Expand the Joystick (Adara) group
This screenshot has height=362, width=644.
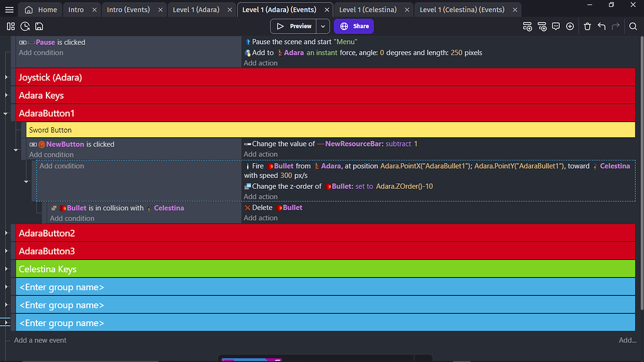click(x=6, y=77)
